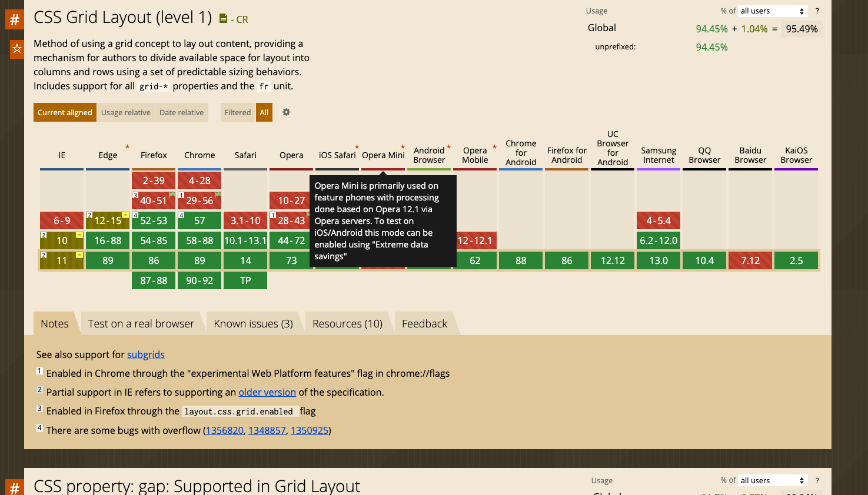Screen dimensions: 868x495
Task: Click the Firefox column header
Action: click(x=154, y=155)
